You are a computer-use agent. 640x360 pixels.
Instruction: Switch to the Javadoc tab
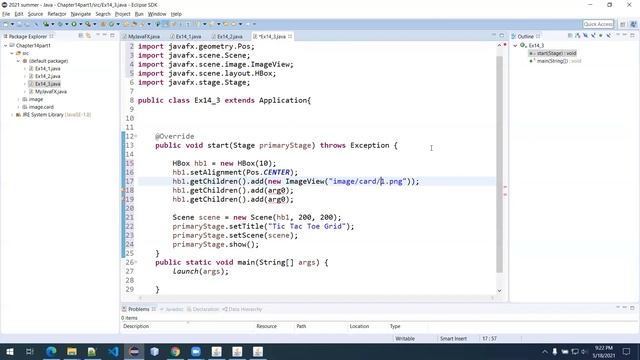point(172,309)
